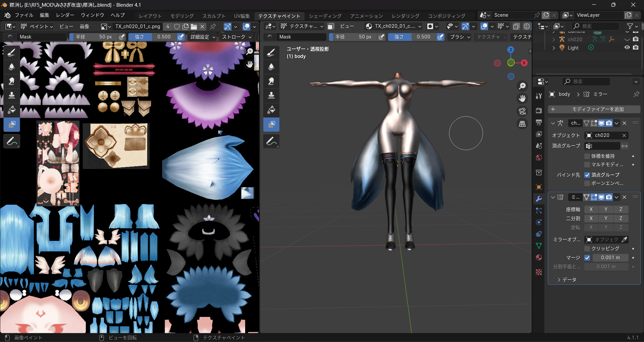Clear the ch020 object field
The height and width of the screenshot is (342, 644).
coord(624,135)
